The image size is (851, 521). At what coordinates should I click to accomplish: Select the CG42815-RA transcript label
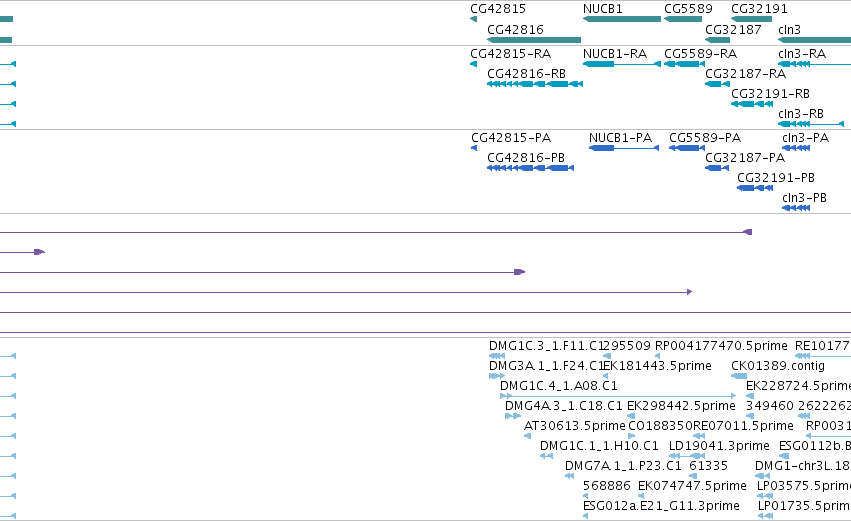pyautogui.click(x=510, y=54)
